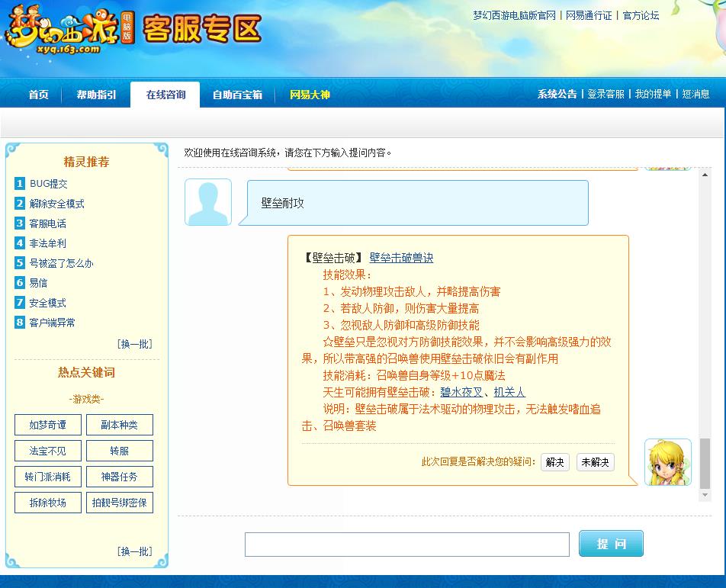Click 解决 to mark the answer resolved

pos(554,462)
